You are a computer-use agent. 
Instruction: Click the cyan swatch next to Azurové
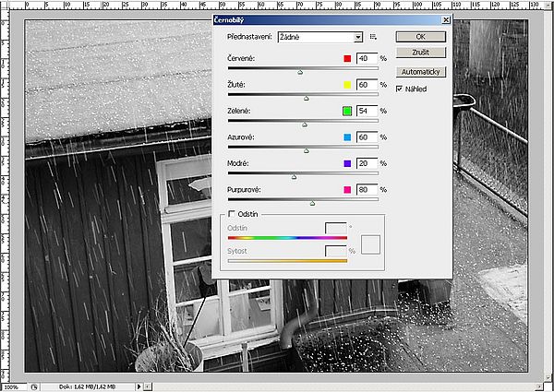[347, 137]
